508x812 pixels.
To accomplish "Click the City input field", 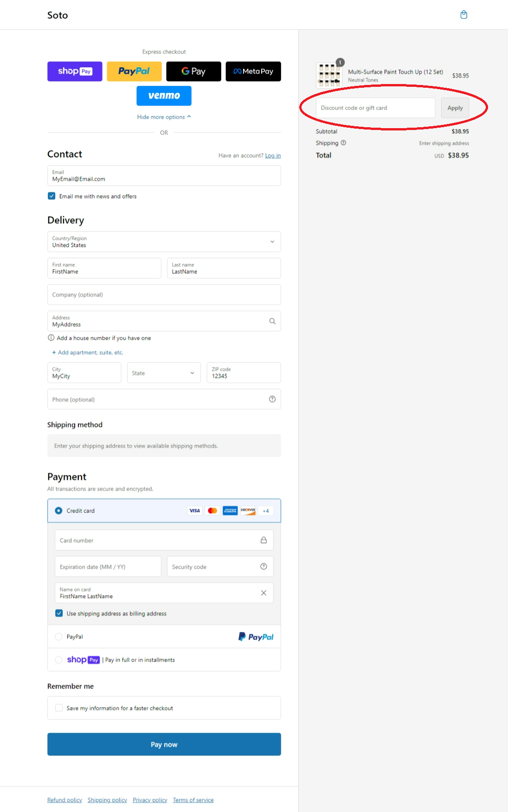I will [84, 373].
